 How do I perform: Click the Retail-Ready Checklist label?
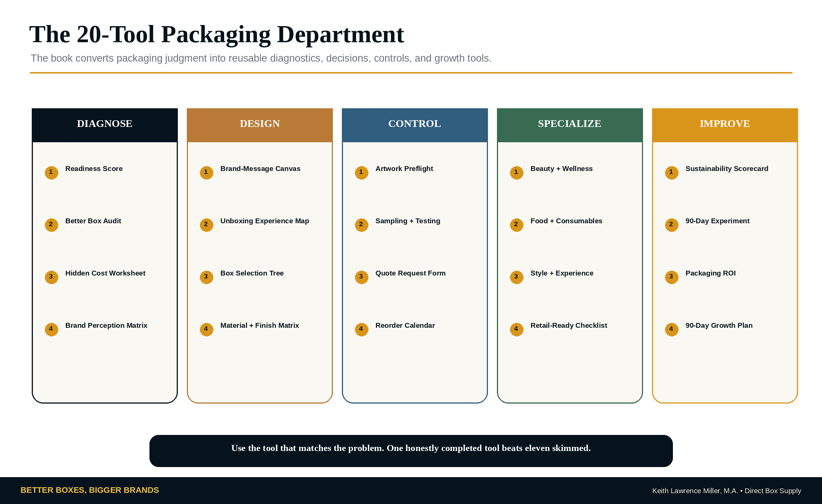[x=569, y=326]
